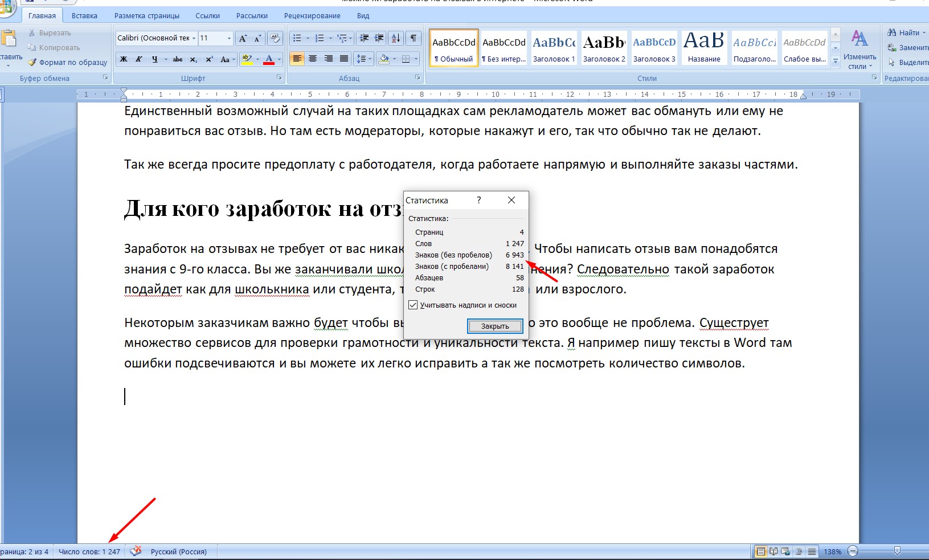The height and width of the screenshot is (560, 929).
Task: Toggle the show paragraph marks (¶) button
Action: click(x=414, y=38)
